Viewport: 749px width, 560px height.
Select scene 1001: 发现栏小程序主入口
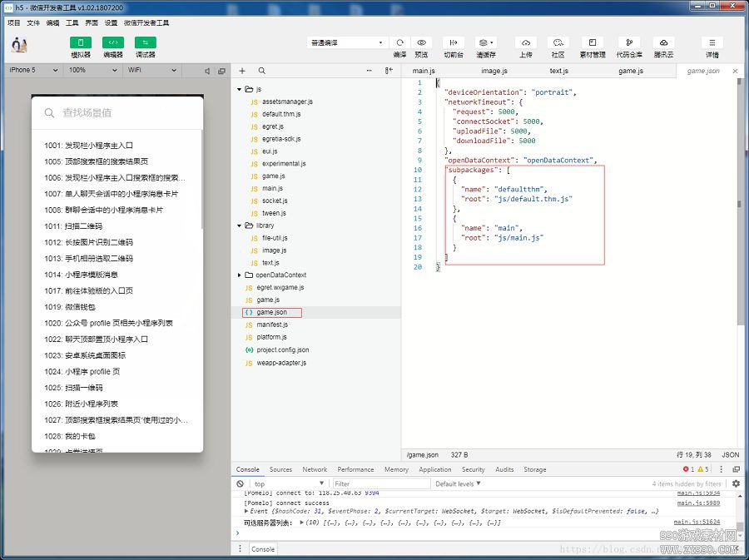pos(89,145)
